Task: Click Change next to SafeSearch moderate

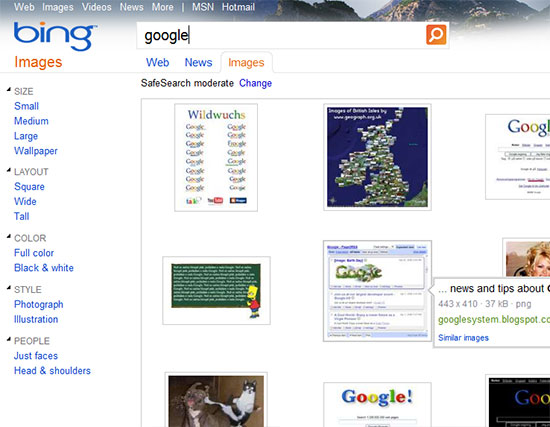Action: point(255,83)
